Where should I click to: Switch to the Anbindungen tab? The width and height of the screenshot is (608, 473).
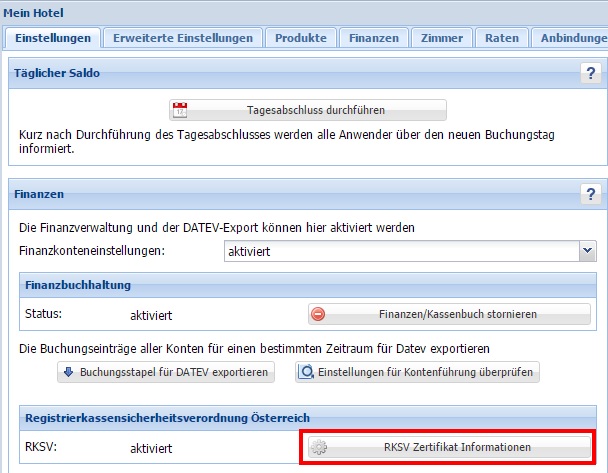pyautogui.click(x=572, y=38)
